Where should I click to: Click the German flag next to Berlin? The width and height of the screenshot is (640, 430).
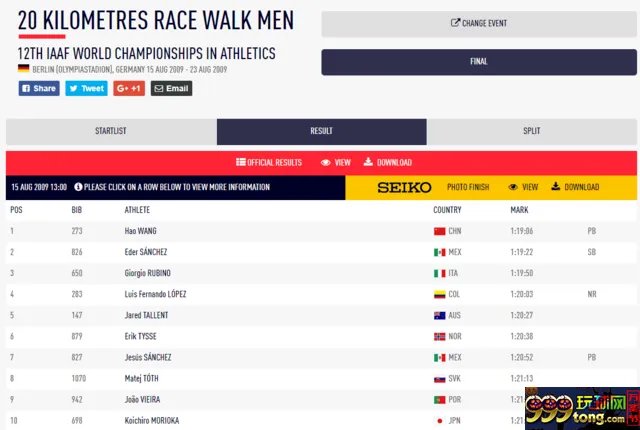click(23, 69)
